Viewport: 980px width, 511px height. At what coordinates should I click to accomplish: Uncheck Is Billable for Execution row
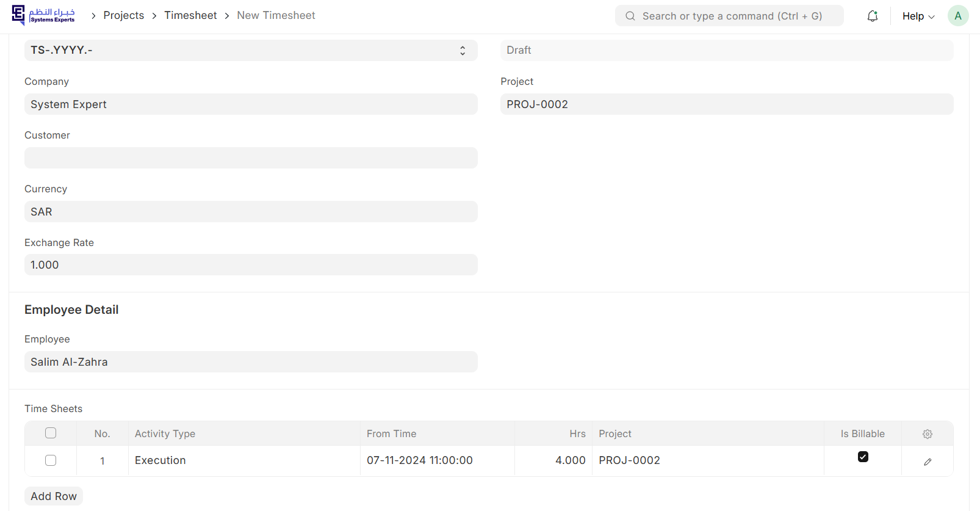862,457
